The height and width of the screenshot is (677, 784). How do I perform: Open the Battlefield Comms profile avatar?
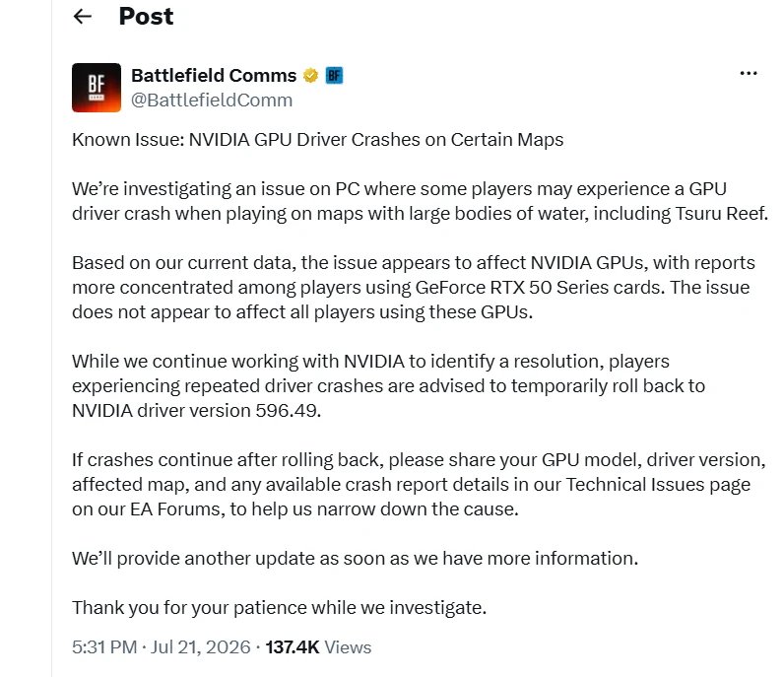point(97,88)
